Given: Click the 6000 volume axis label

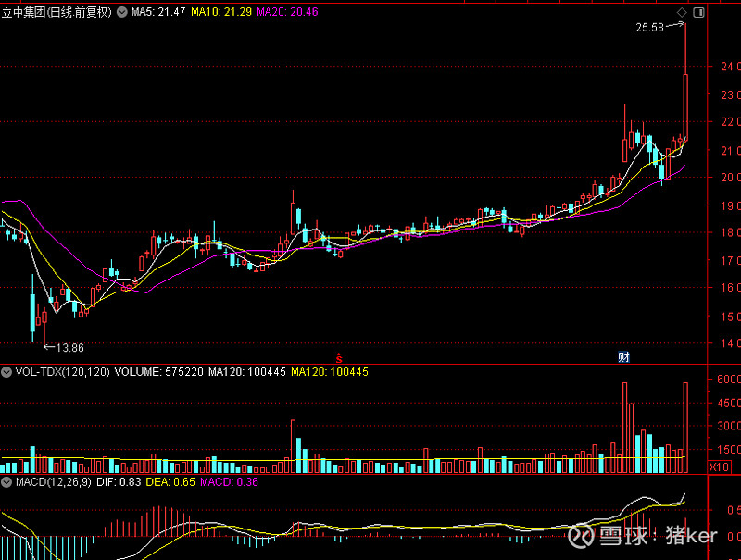Looking at the screenshot, I should coord(729,380).
